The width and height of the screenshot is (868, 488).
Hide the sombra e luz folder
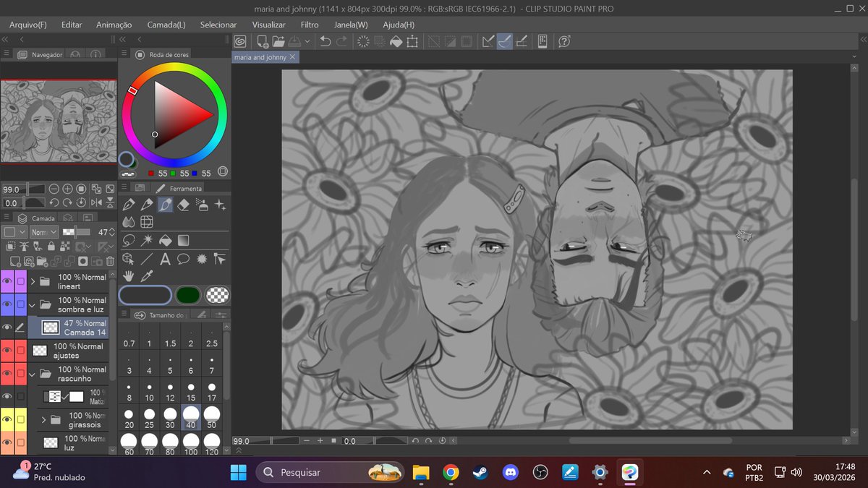pos(8,304)
